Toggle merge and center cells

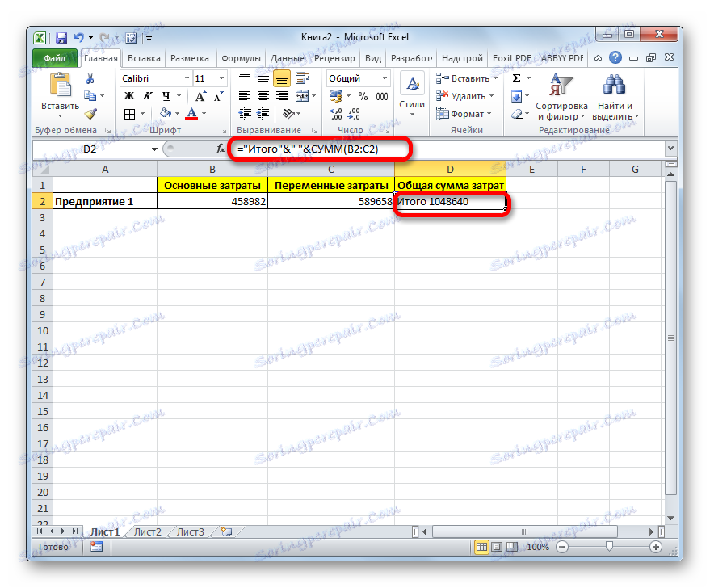303,95
